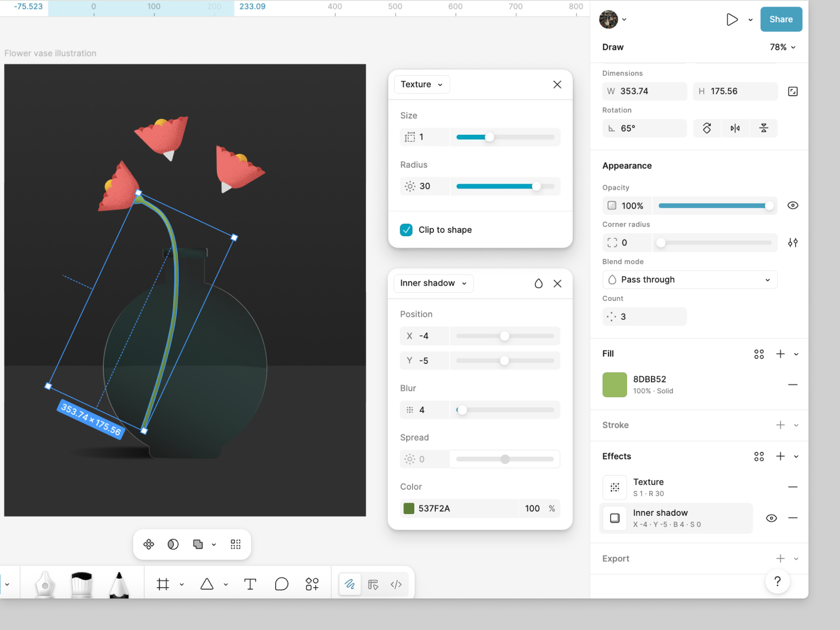This screenshot has height=630, width=840.
Task: Open the Inner shadow type dropdown
Action: [433, 283]
